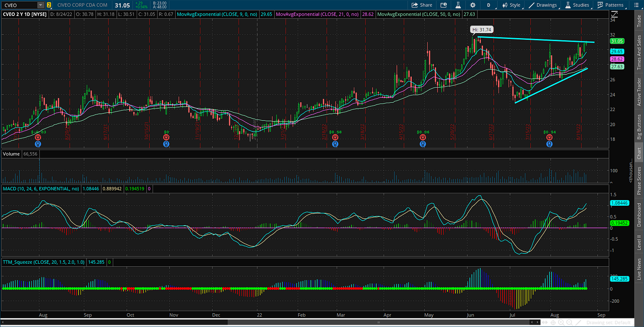
Task: Click the price axis scale curve icon
Action: point(614,15)
